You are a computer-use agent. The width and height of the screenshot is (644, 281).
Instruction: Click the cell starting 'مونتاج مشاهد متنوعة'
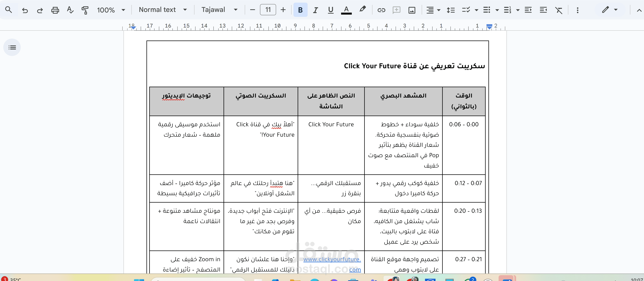pos(187,226)
